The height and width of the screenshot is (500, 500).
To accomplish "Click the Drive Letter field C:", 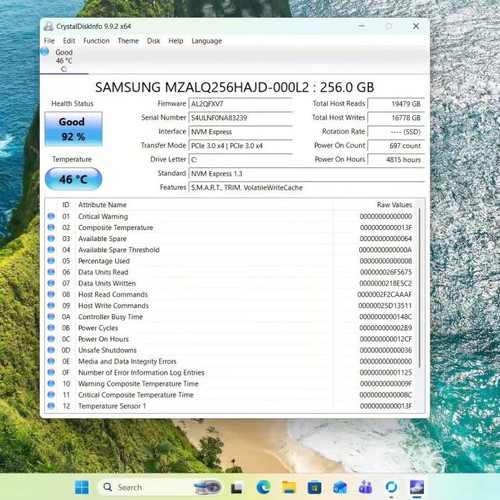I will (x=240, y=159).
